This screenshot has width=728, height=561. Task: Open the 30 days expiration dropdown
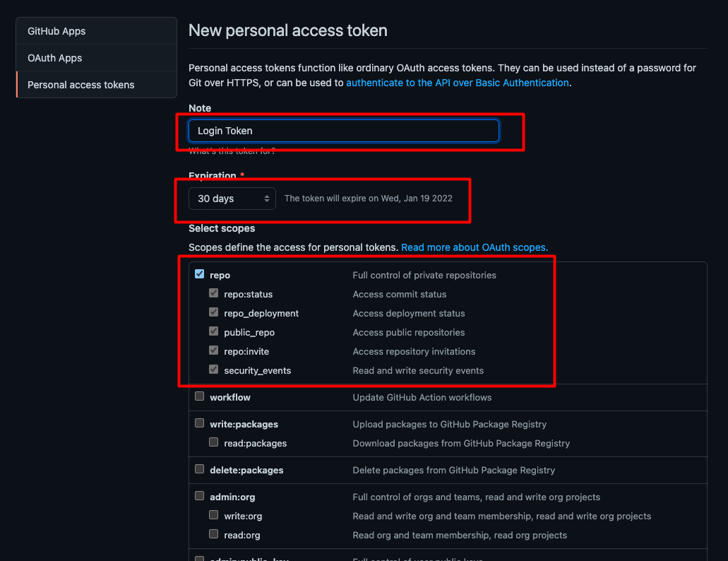click(232, 199)
